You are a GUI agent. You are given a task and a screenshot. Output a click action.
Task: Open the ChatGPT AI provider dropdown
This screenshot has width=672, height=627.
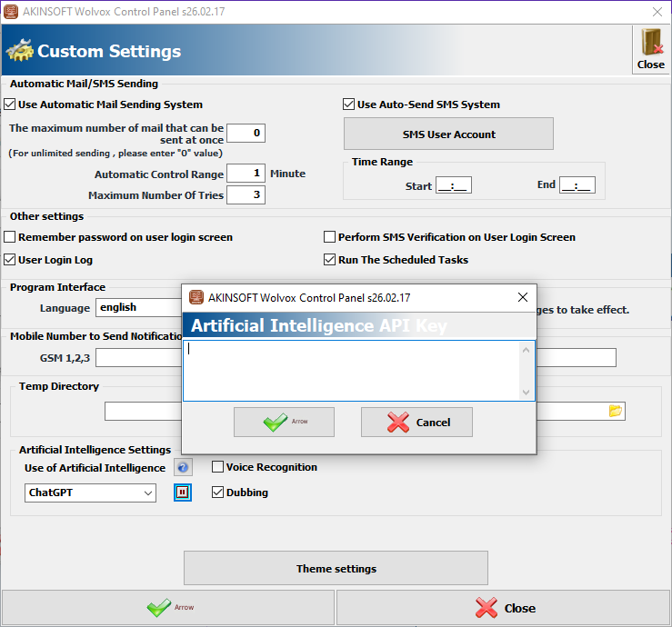point(90,493)
